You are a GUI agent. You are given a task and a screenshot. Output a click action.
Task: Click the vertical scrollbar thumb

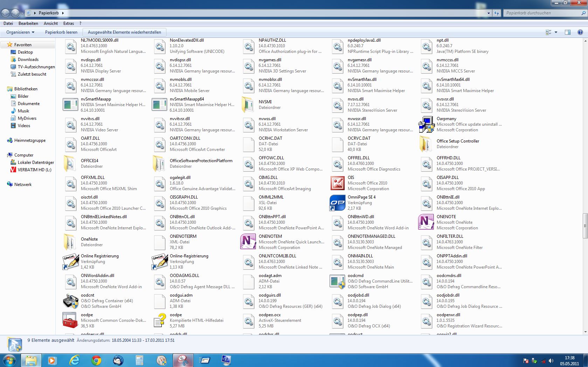[x=585, y=226]
